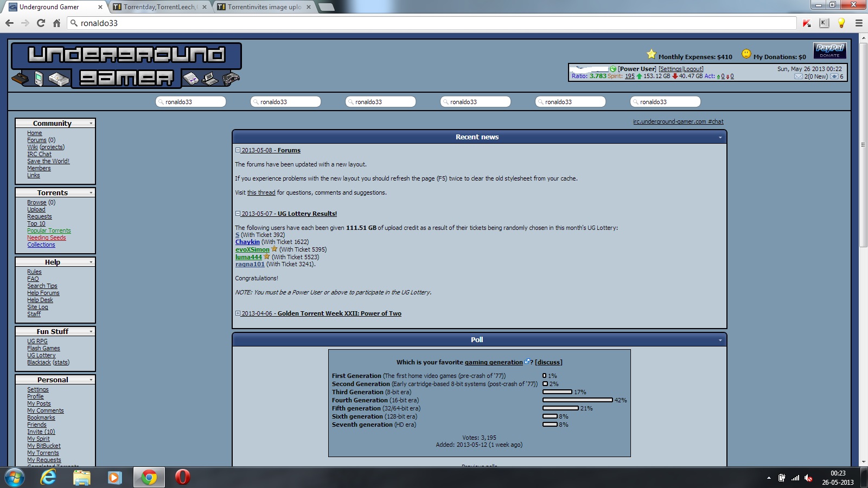Screen dimensions: 868x488
Task: Open 'this thread' link in Forums news
Action: tap(261, 192)
